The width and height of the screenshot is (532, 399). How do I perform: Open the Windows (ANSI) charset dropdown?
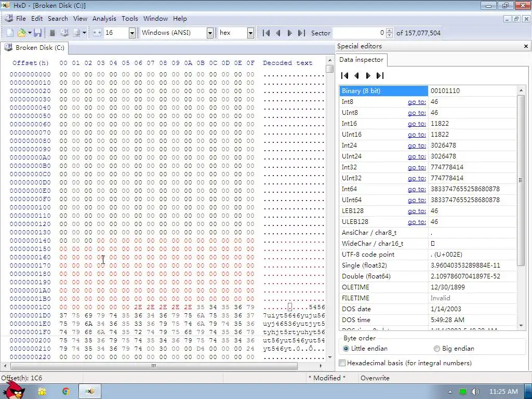pyautogui.click(x=210, y=33)
